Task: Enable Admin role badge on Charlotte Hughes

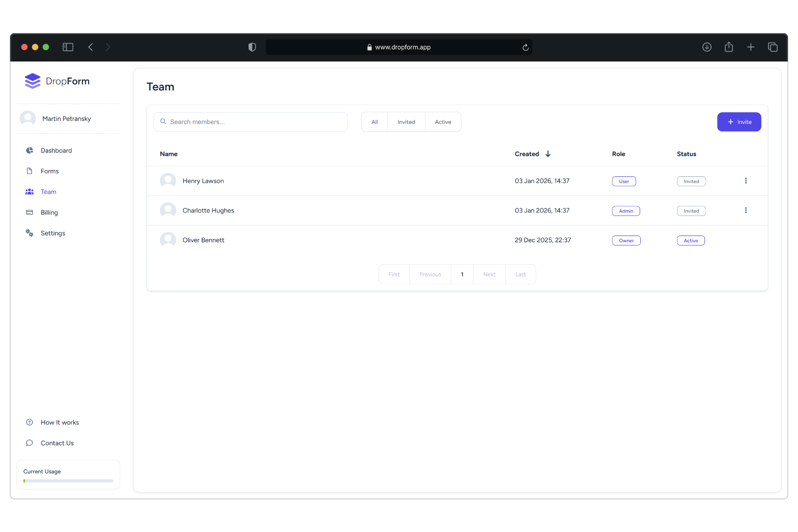Action: (x=626, y=211)
